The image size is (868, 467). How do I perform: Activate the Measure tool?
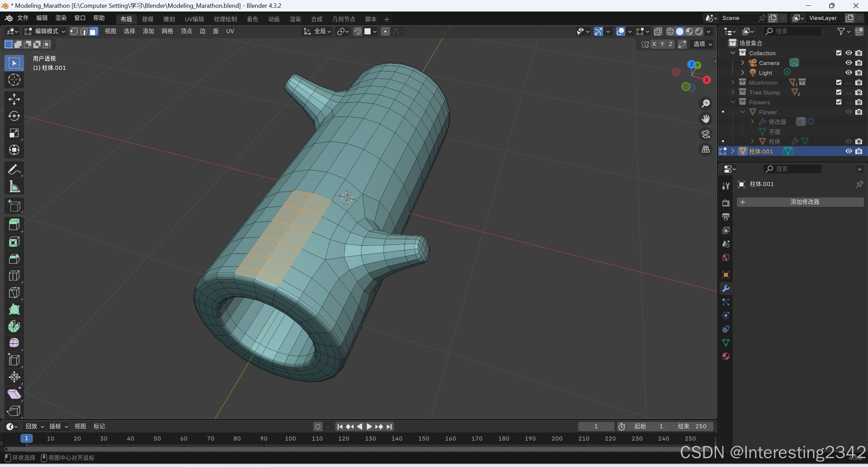(x=14, y=186)
